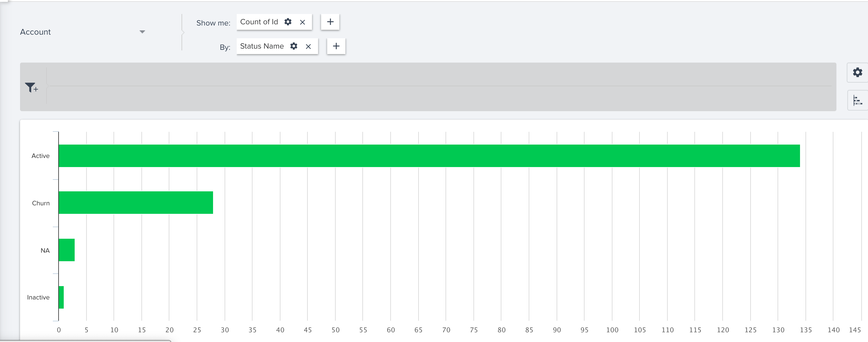Click the 100 value on the x-axis
Image resolution: width=868 pixels, height=342 pixels.
click(x=612, y=330)
